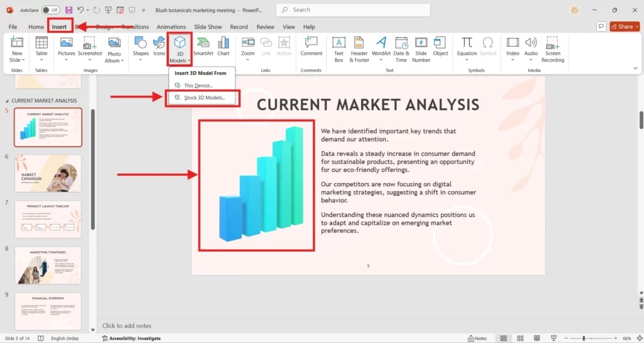Adjust the zoom slider in status bar
The image size is (644, 343).
click(x=584, y=338)
